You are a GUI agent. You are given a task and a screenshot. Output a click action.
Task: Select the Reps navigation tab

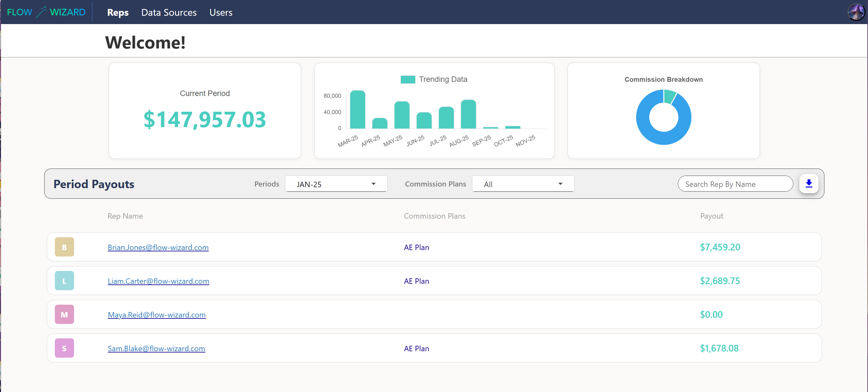pos(118,13)
